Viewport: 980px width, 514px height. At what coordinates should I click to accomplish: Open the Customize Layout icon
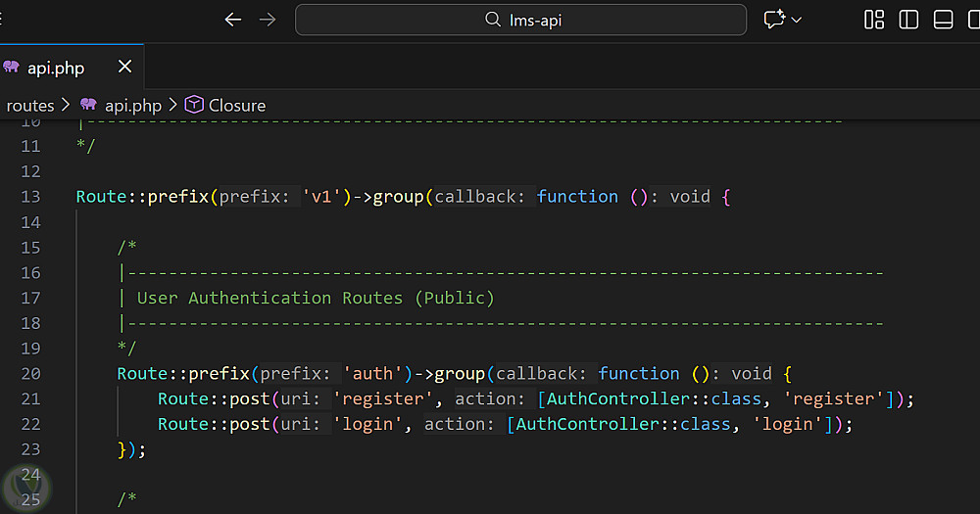874,20
